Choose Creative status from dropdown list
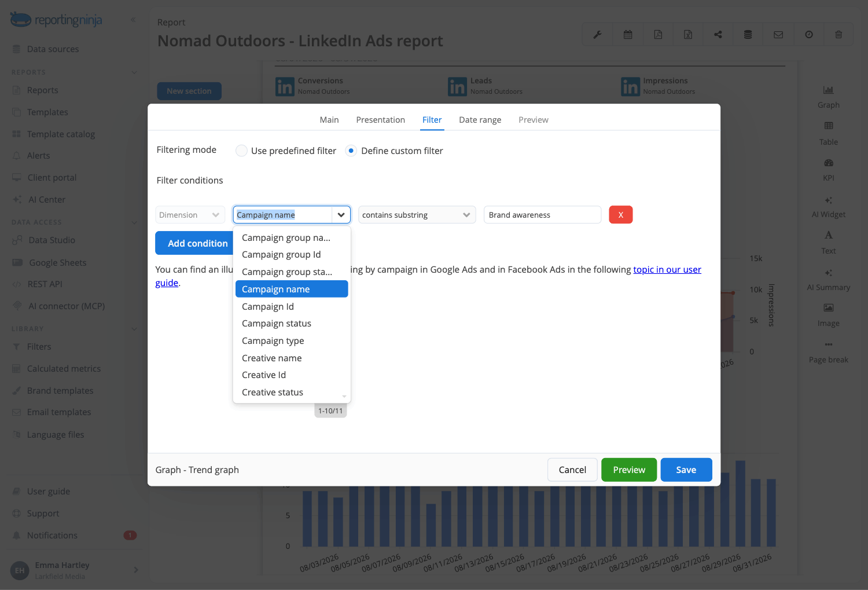This screenshot has width=868, height=590. click(292, 393)
